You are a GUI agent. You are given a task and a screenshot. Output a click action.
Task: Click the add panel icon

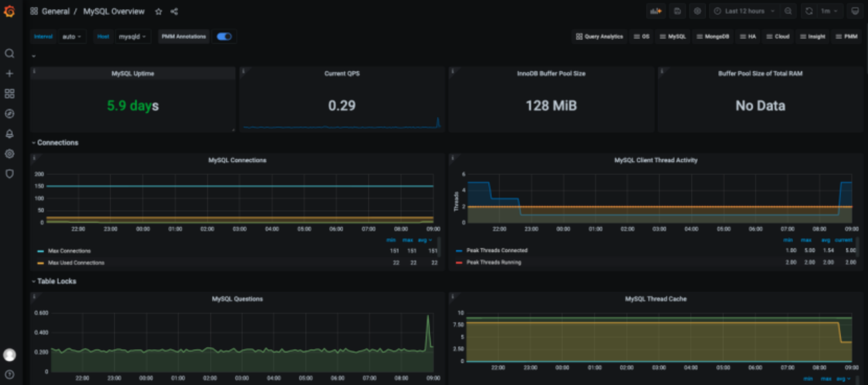656,11
